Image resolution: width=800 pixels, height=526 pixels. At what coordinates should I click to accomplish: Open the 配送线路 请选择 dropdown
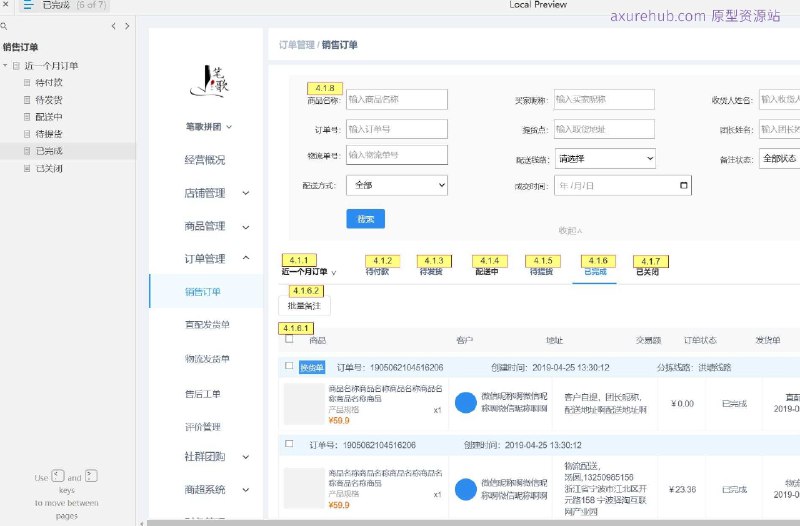(605, 159)
